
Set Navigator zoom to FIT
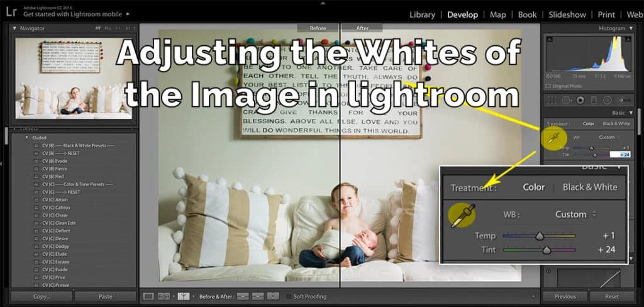tap(97, 28)
